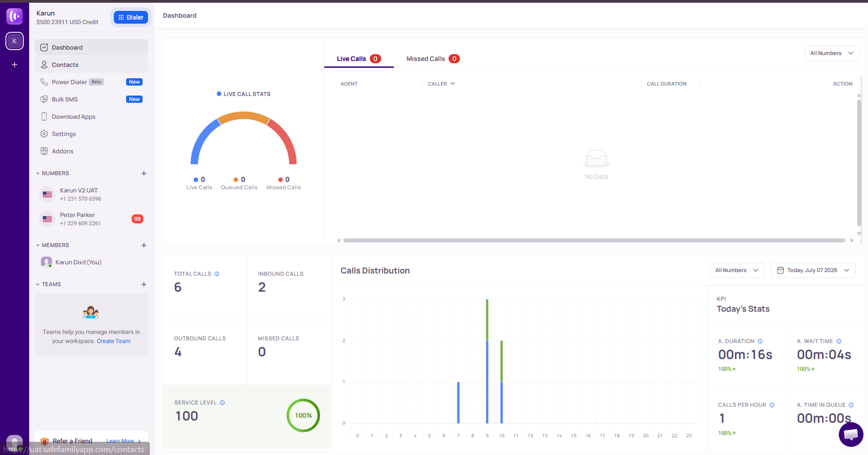Click A. Duration info icon

click(760, 341)
